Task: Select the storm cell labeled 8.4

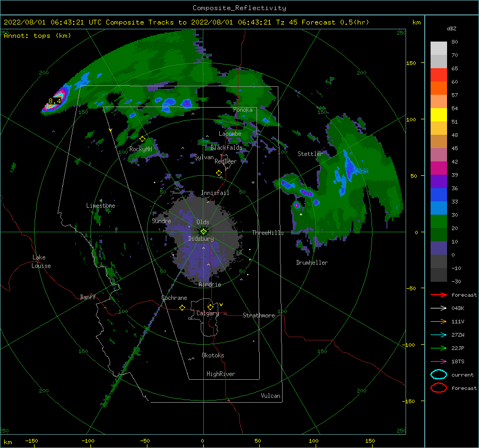Action: (55, 101)
